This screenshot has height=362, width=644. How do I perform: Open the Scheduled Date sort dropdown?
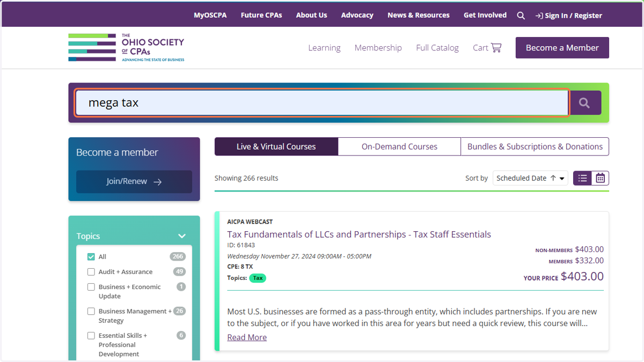coord(530,178)
